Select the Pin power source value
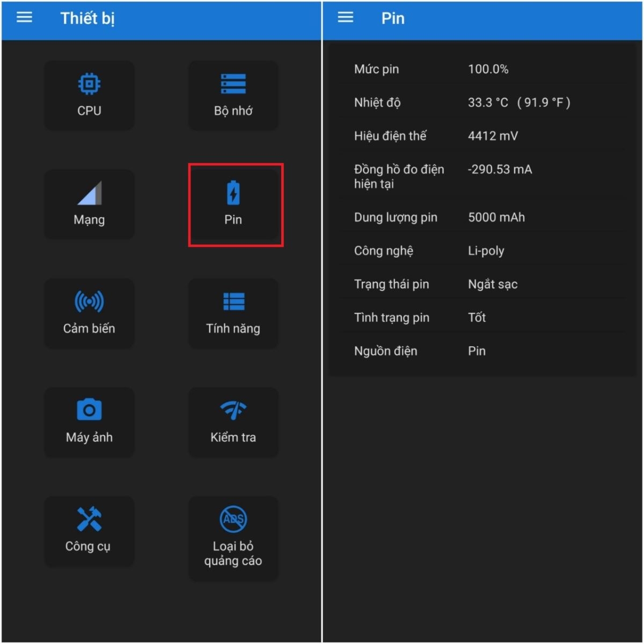644x644 pixels. click(477, 351)
